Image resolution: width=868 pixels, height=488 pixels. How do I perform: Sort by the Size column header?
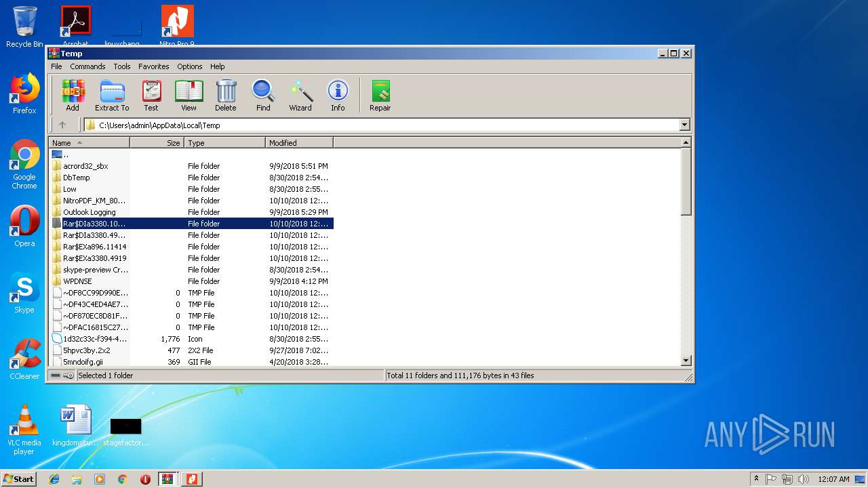pyautogui.click(x=157, y=143)
